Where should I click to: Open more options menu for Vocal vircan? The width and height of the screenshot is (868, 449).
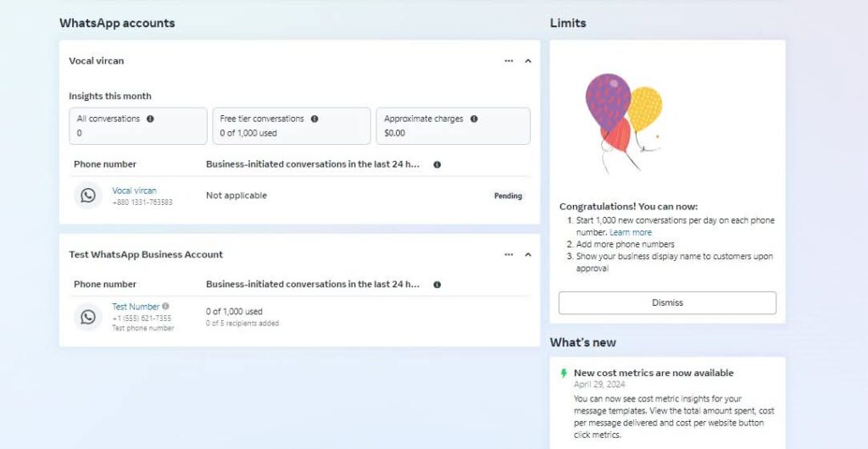click(x=509, y=61)
